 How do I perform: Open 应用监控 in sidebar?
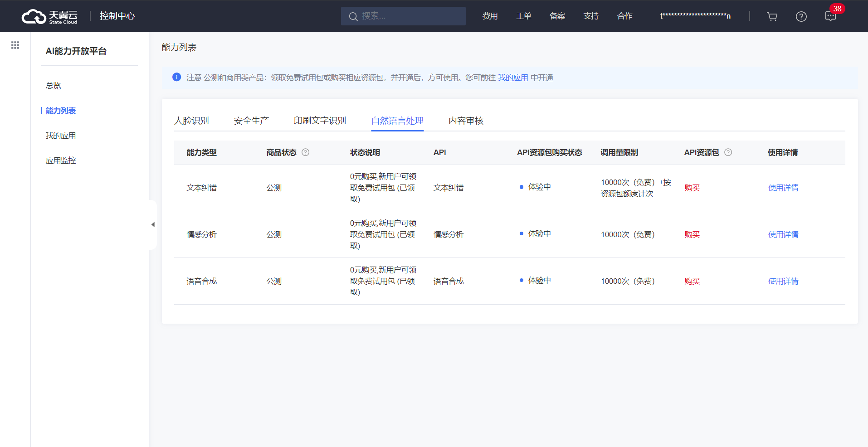[x=61, y=160]
